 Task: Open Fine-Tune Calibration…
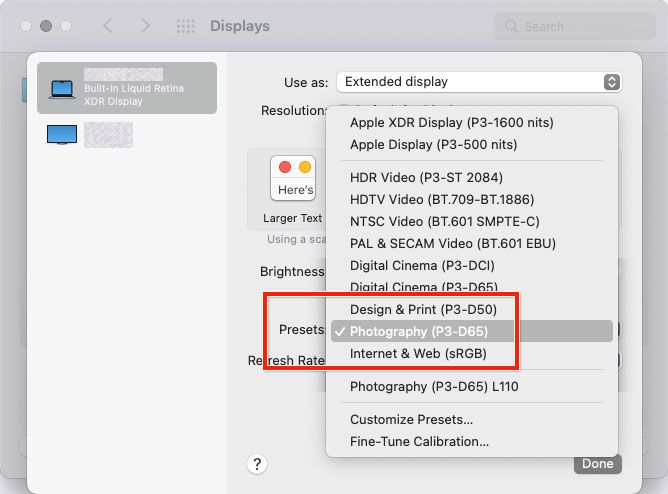click(x=419, y=442)
